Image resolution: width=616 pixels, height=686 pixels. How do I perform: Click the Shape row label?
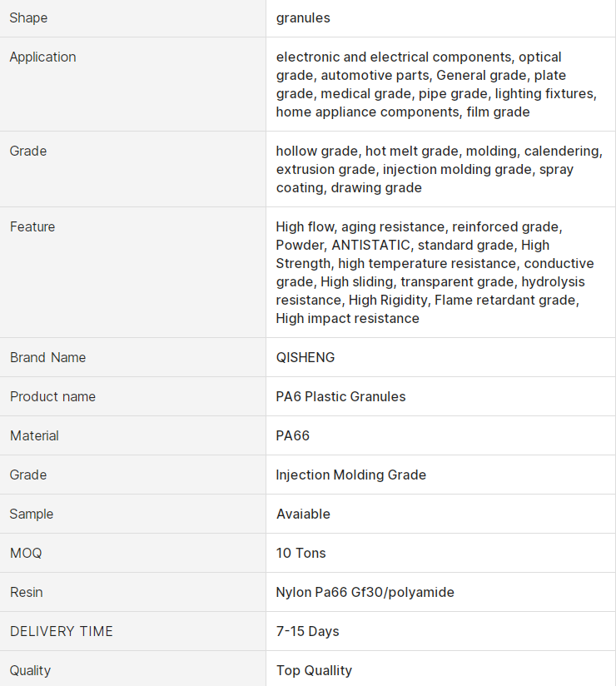pos(28,17)
